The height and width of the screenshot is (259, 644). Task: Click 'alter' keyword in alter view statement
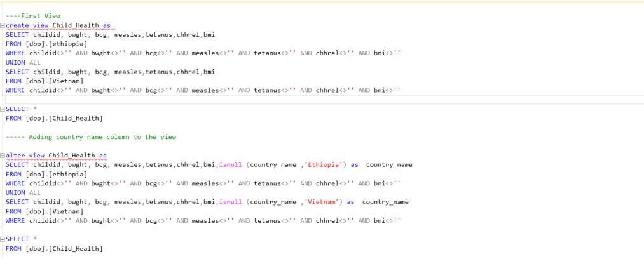tap(15, 156)
